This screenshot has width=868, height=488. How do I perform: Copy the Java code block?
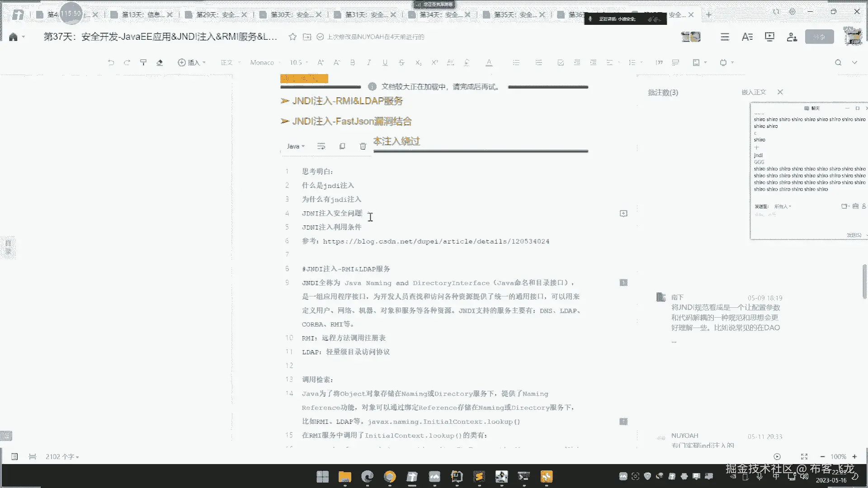(x=342, y=146)
